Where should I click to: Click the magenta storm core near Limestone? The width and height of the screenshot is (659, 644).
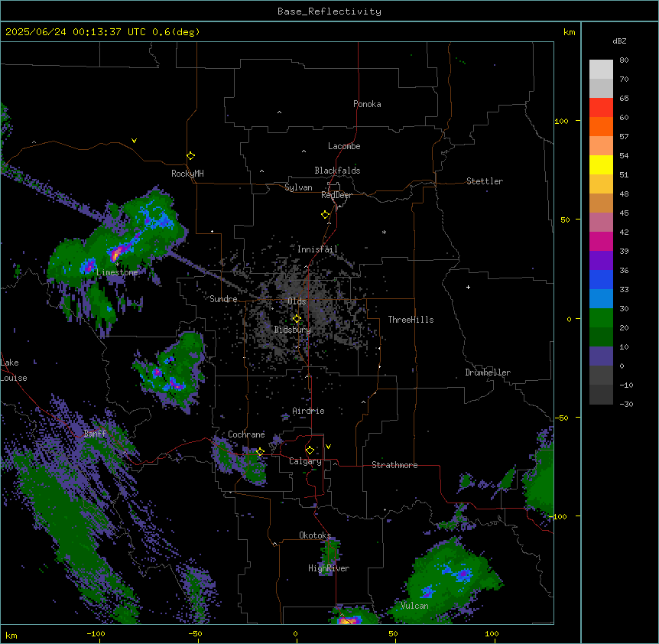[x=116, y=253]
